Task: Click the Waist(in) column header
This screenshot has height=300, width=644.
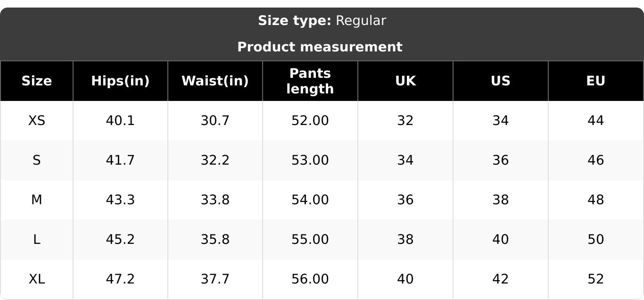Action: (x=215, y=81)
